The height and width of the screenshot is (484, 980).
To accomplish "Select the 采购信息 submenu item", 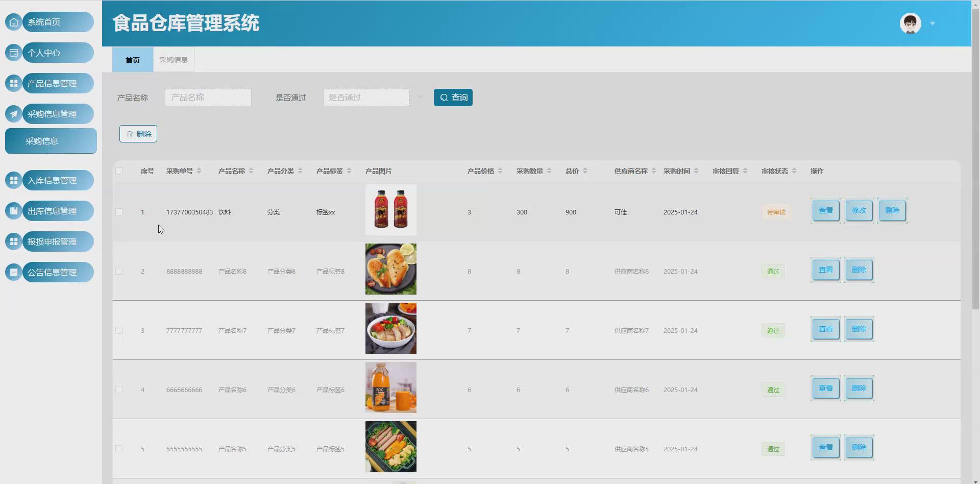I will click(51, 141).
